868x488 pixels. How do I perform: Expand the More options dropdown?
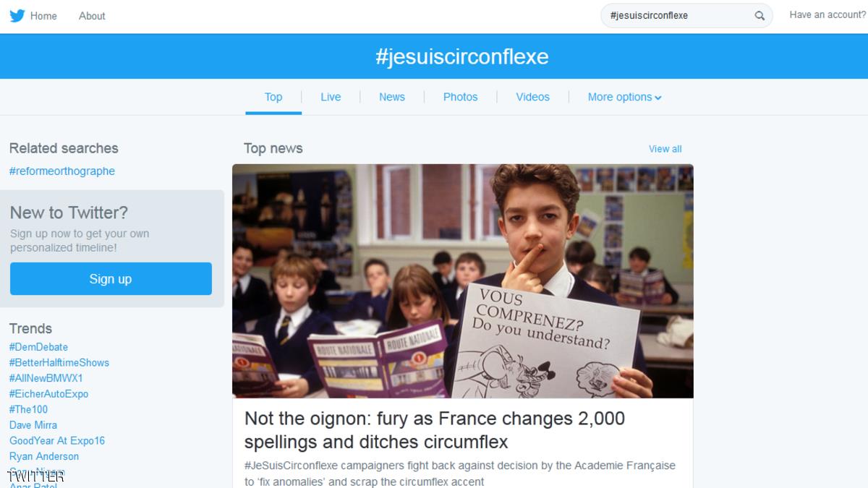click(x=624, y=97)
